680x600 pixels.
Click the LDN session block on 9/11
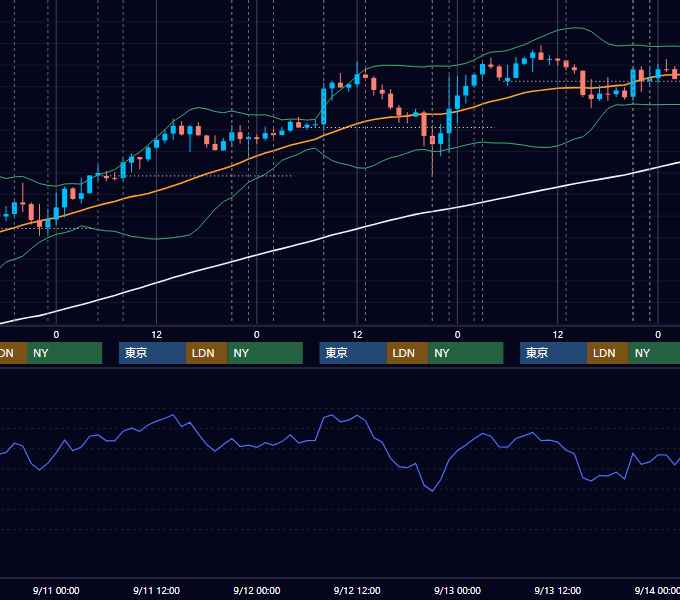[x=206, y=353]
